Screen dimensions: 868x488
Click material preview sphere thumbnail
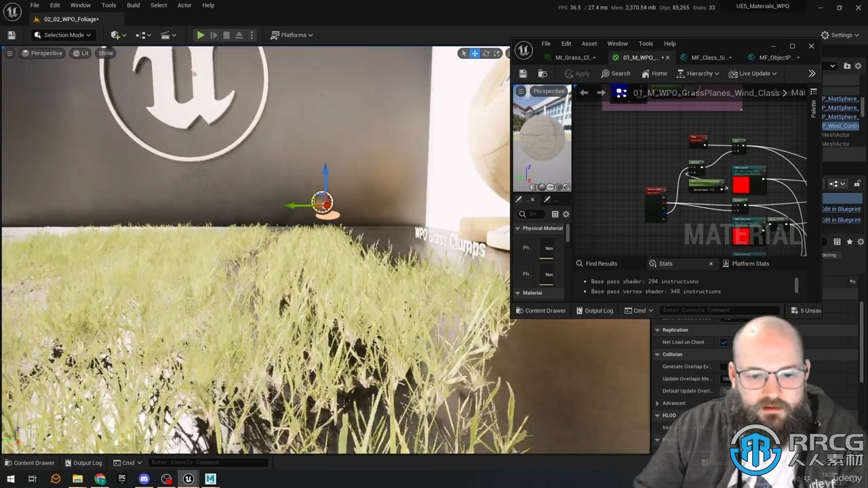[x=541, y=138]
